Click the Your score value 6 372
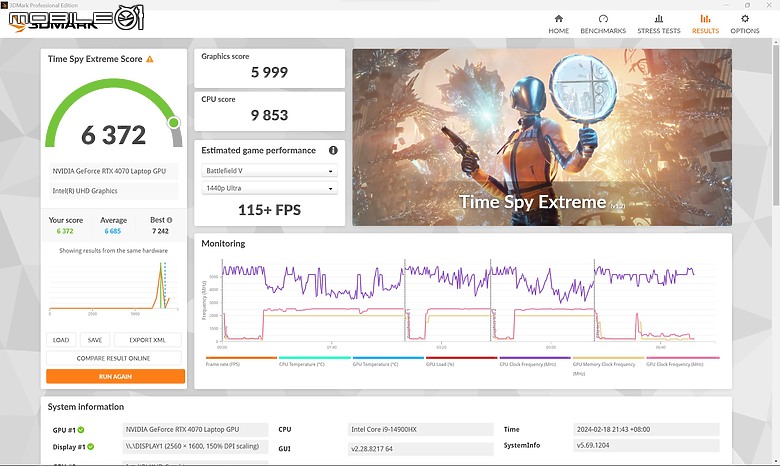Viewport: 780px width, 466px height. coord(65,231)
